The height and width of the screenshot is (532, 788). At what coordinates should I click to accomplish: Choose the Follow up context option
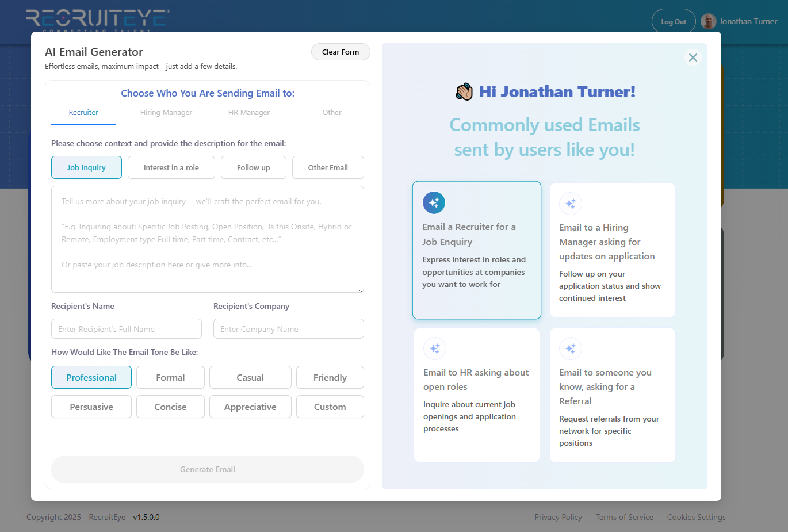click(x=253, y=167)
